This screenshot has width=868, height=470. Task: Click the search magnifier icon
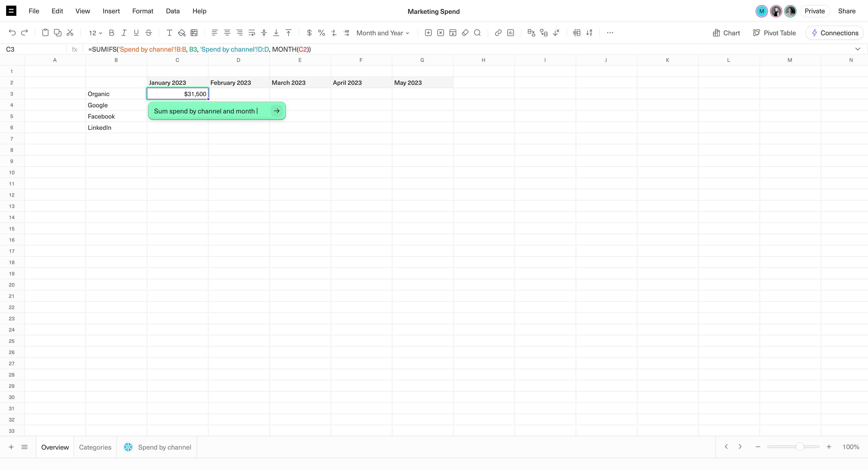click(x=477, y=33)
